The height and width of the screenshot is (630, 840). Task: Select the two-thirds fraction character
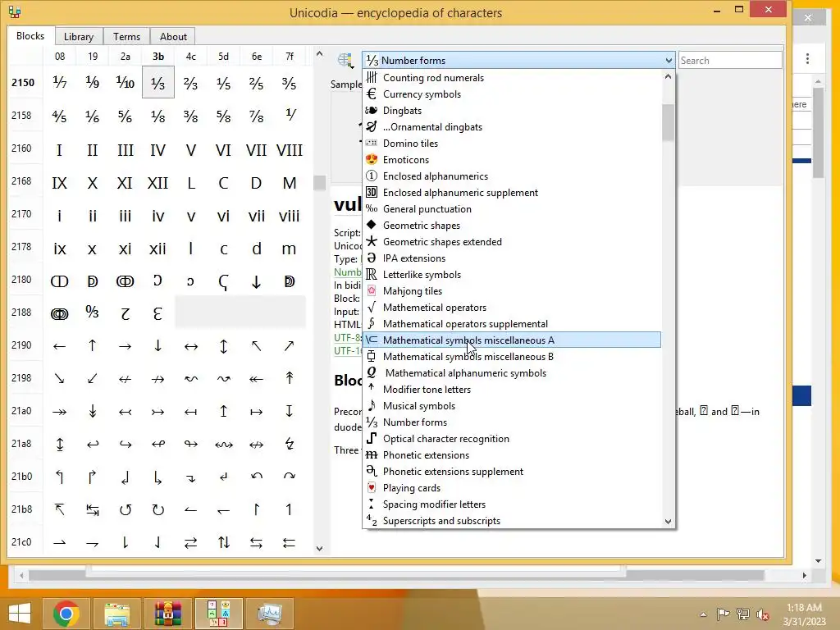point(190,83)
